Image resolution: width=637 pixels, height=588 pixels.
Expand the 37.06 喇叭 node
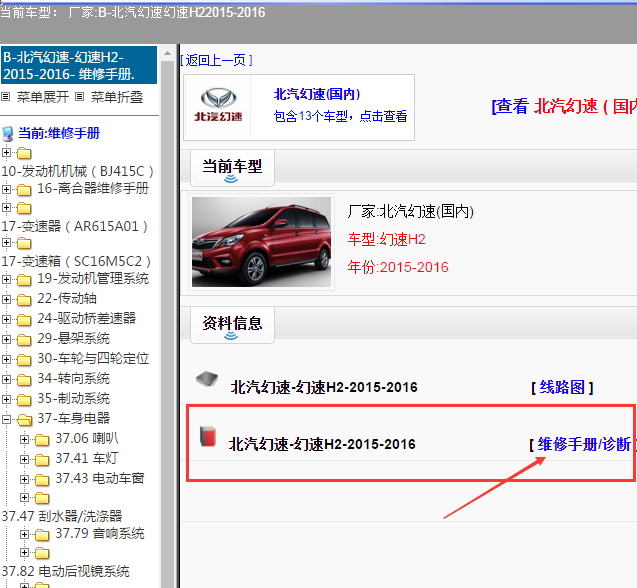[x=24, y=439]
